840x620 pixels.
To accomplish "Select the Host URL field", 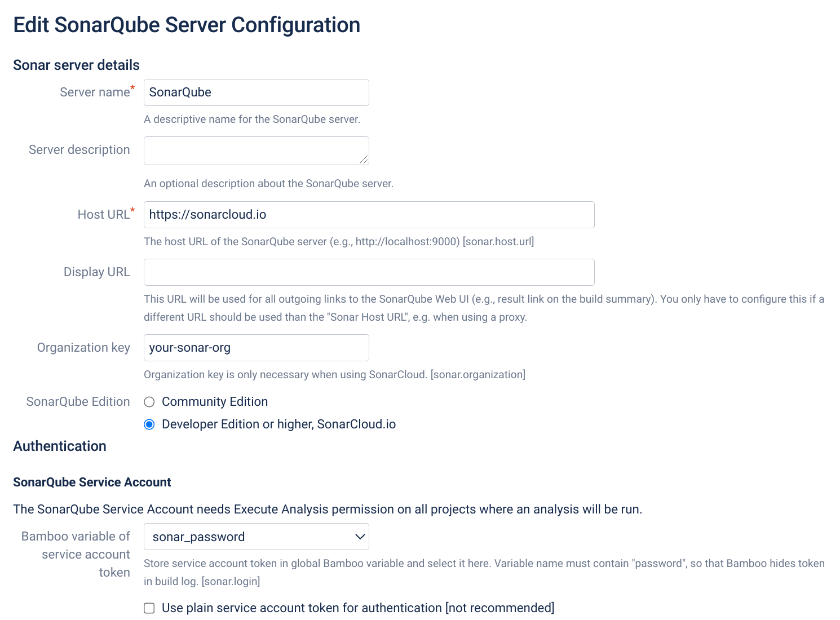I will tap(369, 215).
